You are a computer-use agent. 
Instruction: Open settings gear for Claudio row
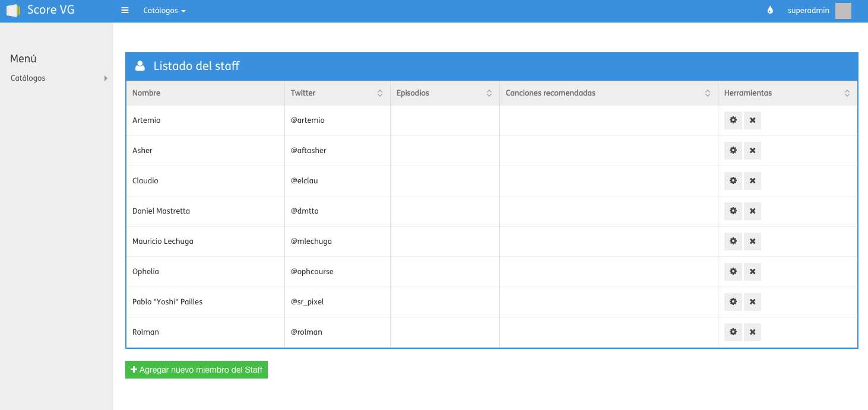(x=733, y=181)
